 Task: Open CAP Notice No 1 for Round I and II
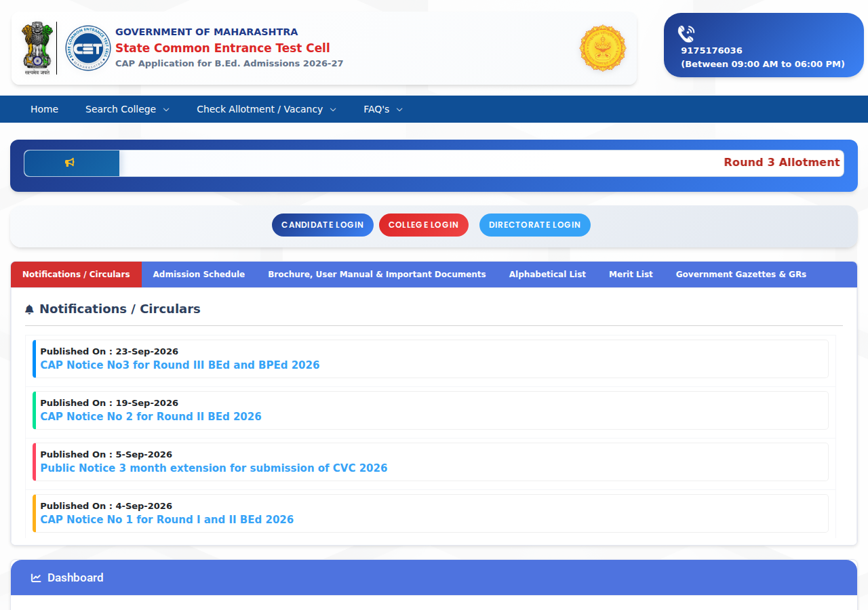pyautogui.click(x=167, y=520)
